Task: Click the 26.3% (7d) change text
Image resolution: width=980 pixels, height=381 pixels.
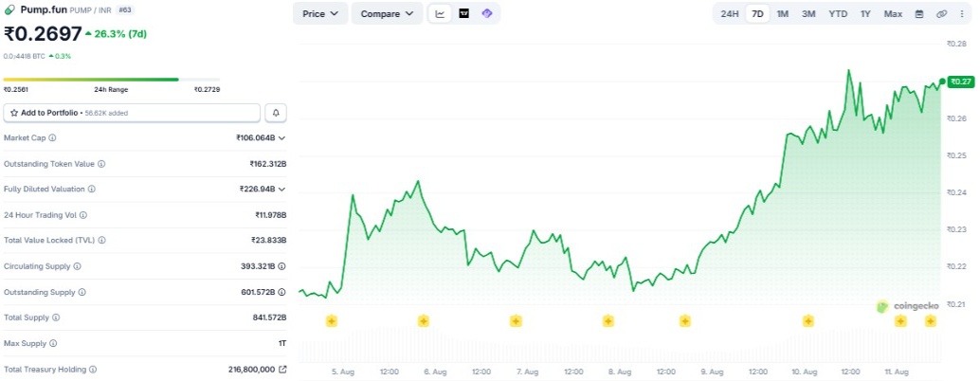Action: click(x=120, y=34)
